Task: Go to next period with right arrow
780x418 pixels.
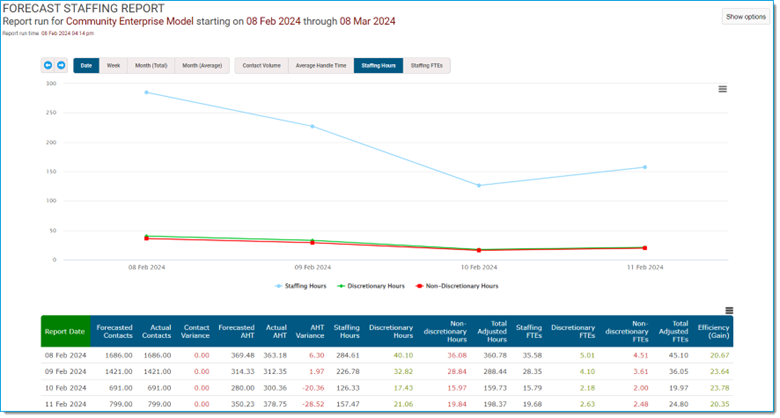Action: point(61,65)
